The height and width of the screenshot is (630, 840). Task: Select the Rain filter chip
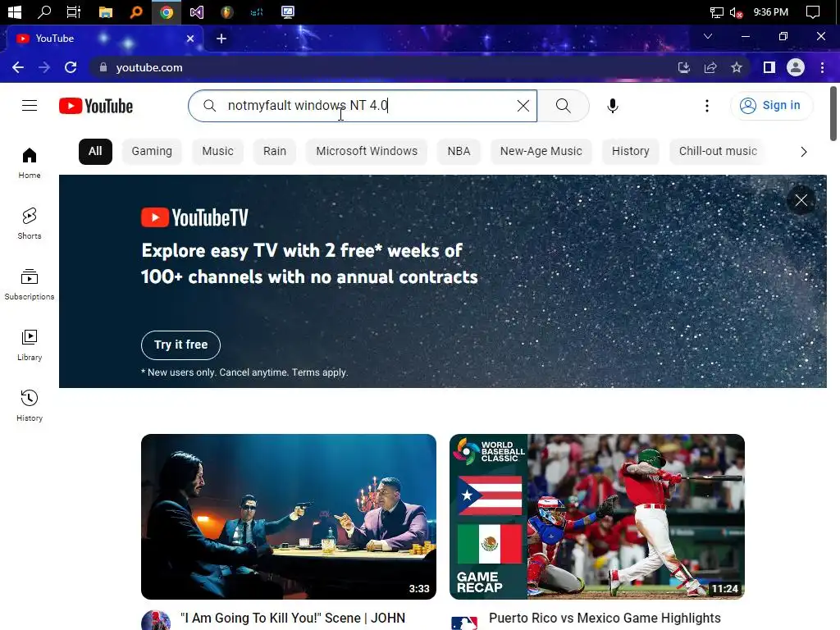274,152
